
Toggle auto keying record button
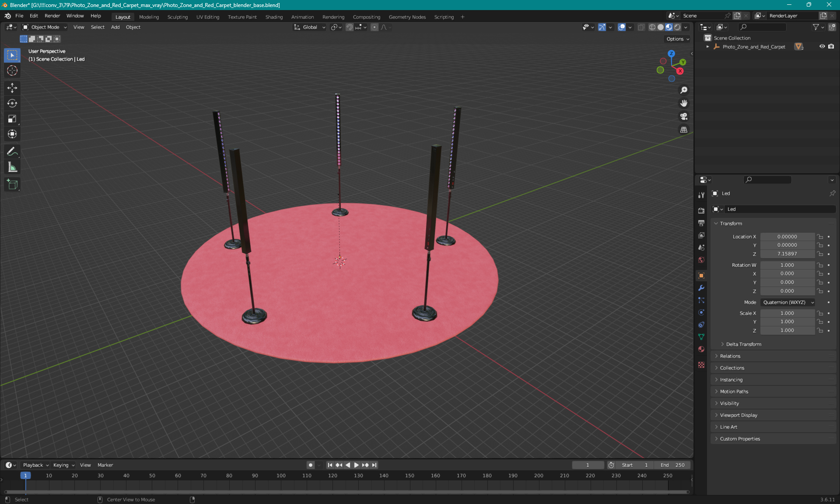(x=311, y=465)
